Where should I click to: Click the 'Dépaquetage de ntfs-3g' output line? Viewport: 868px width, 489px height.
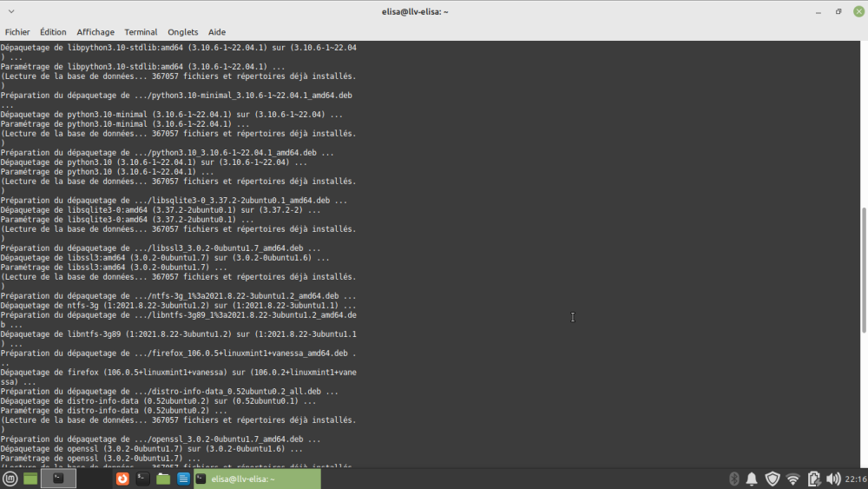pos(178,306)
